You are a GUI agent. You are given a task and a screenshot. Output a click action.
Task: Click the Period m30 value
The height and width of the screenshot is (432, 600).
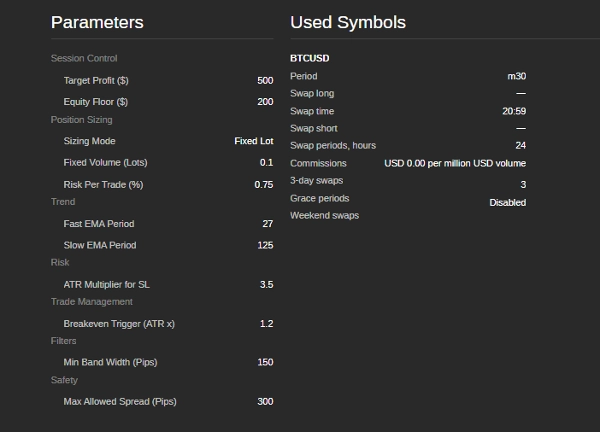pyautogui.click(x=516, y=76)
